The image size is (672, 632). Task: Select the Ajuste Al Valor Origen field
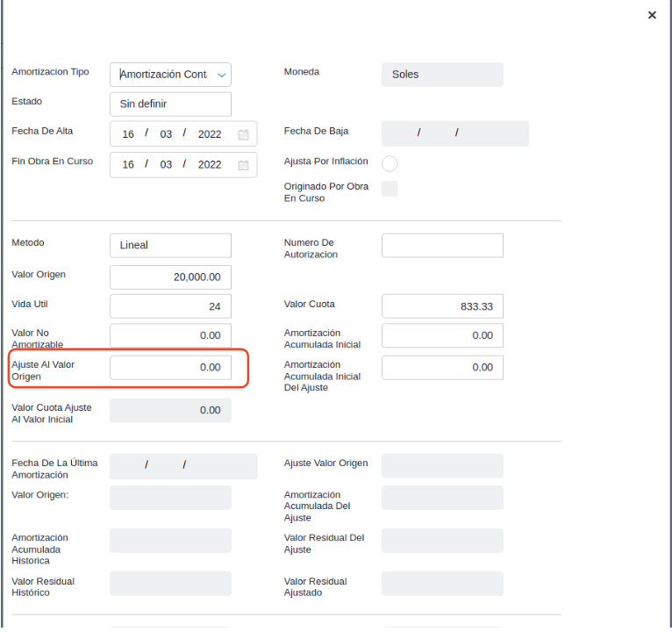tap(170, 368)
